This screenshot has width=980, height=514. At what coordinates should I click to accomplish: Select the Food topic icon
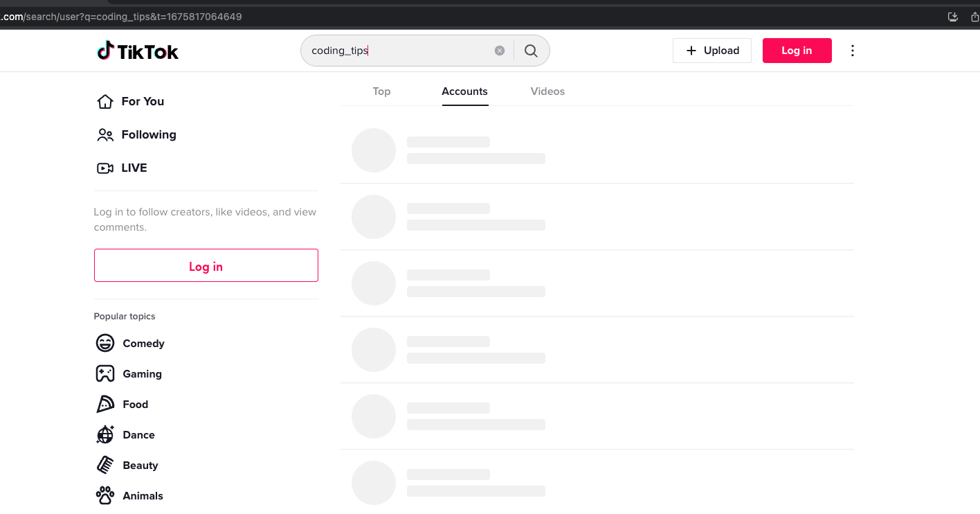(x=105, y=404)
